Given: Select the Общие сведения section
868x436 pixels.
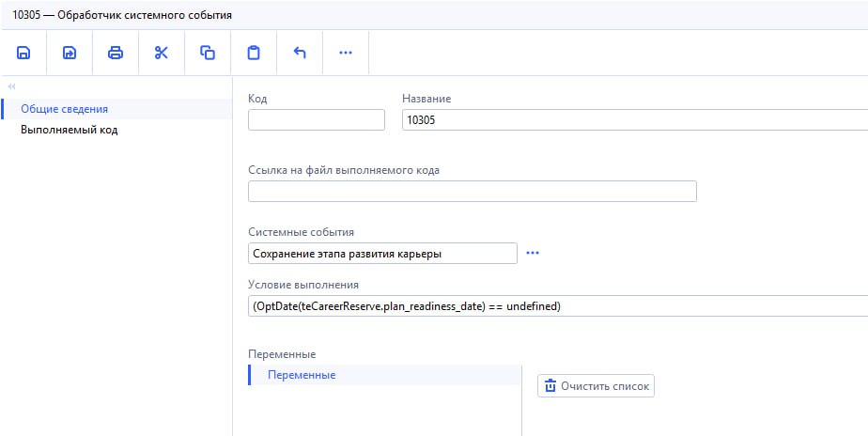Looking at the screenshot, I should point(64,109).
